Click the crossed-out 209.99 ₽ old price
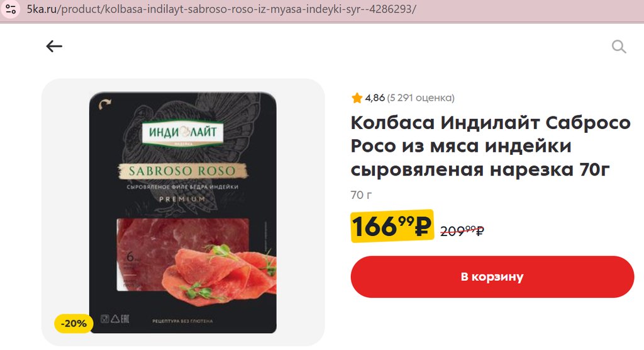 tap(462, 231)
